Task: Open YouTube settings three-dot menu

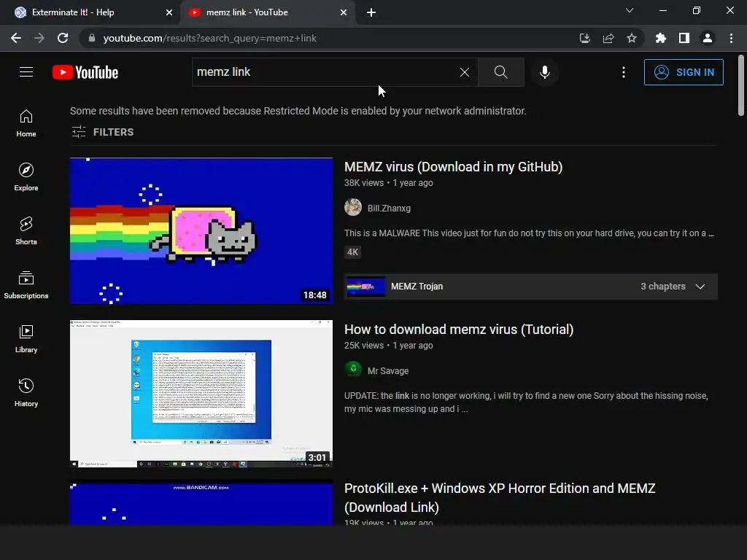Action: click(623, 72)
